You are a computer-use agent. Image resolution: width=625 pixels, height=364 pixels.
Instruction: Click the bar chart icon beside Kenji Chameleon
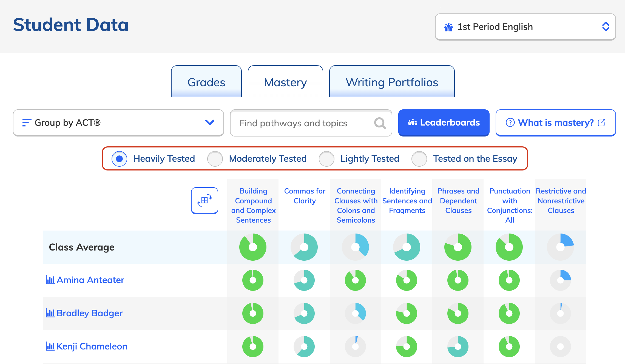(x=50, y=346)
